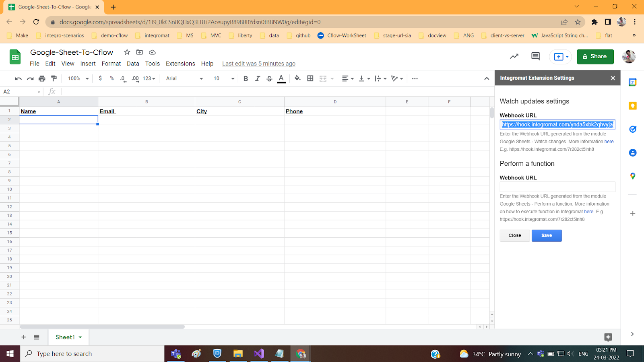Screen dimensions: 644x362
Task: Check the cloud document status icon
Action: [152, 52]
